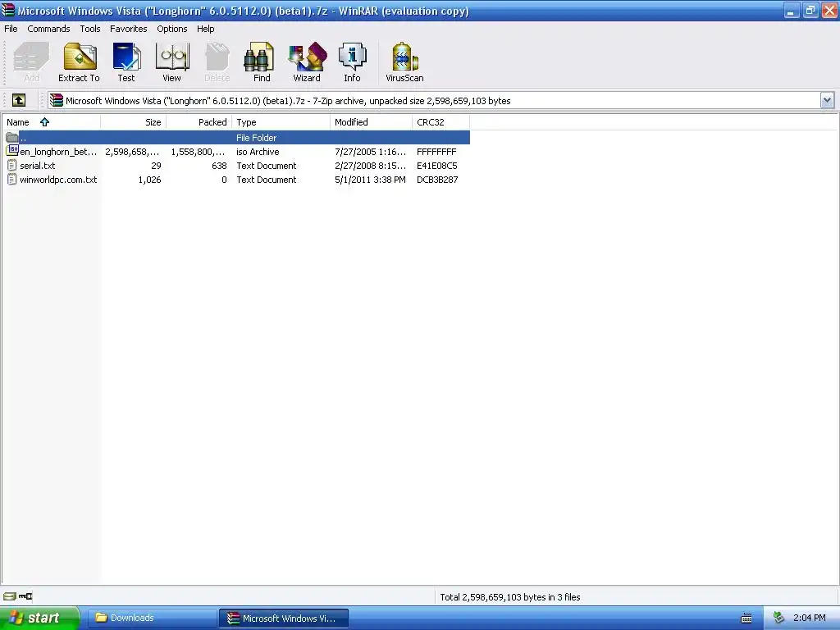Open the File menu
The image size is (840, 630).
point(11,29)
